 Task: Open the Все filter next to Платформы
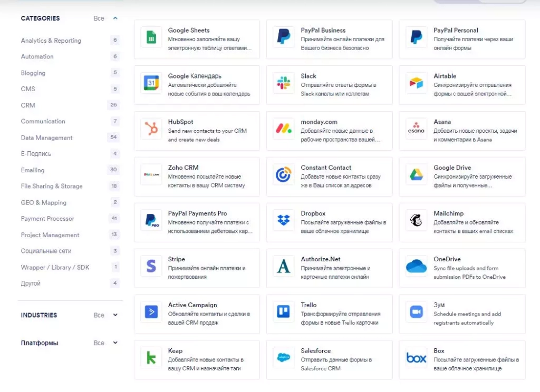[99, 343]
